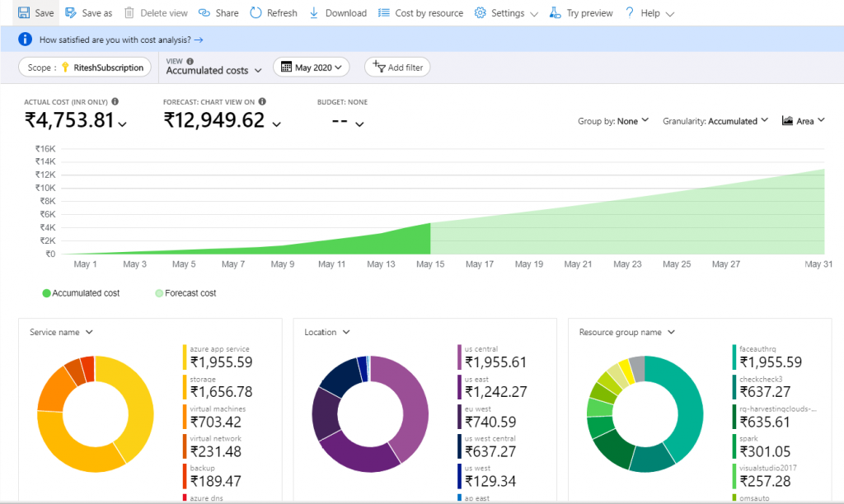Image resolution: width=844 pixels, height=504 pixels.
Task: Open the Help menu
Action: coord(649,13)
